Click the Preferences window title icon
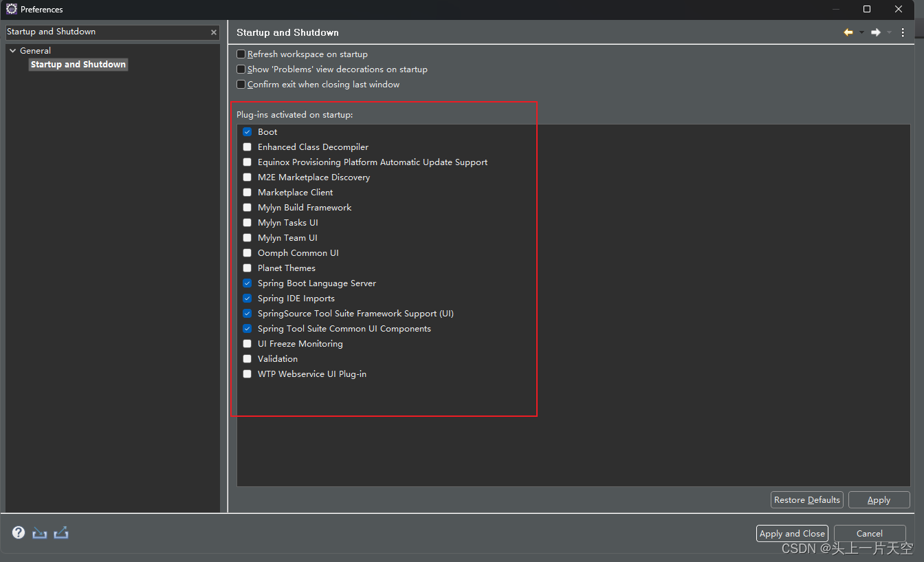The image size is (924, 562). point(11,9)
